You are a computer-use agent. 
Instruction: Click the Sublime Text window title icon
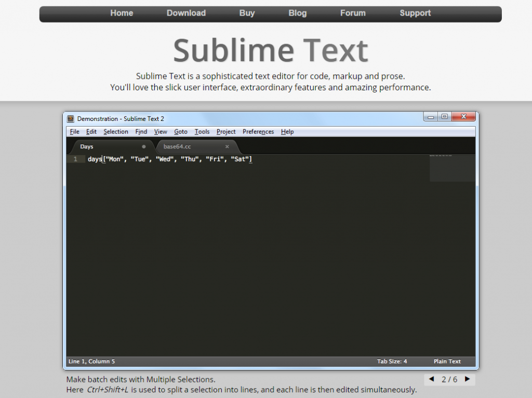pyautogui.click(x=71, y=118)
